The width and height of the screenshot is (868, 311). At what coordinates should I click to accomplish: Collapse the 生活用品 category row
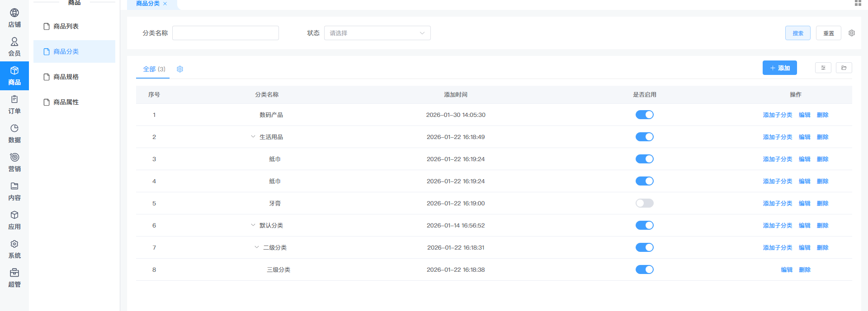(253, 137)
